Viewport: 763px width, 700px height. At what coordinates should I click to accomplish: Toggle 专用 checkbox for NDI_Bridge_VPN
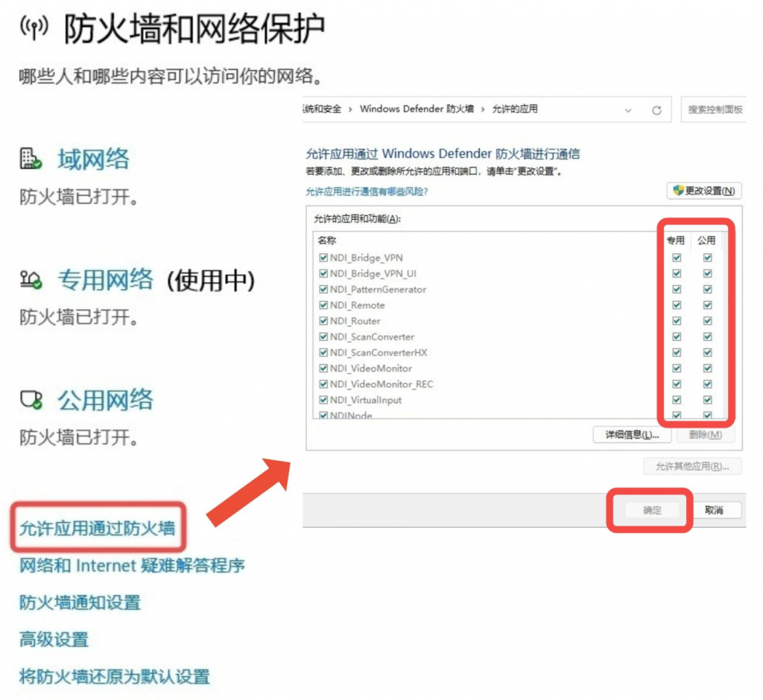coord(677,258)
